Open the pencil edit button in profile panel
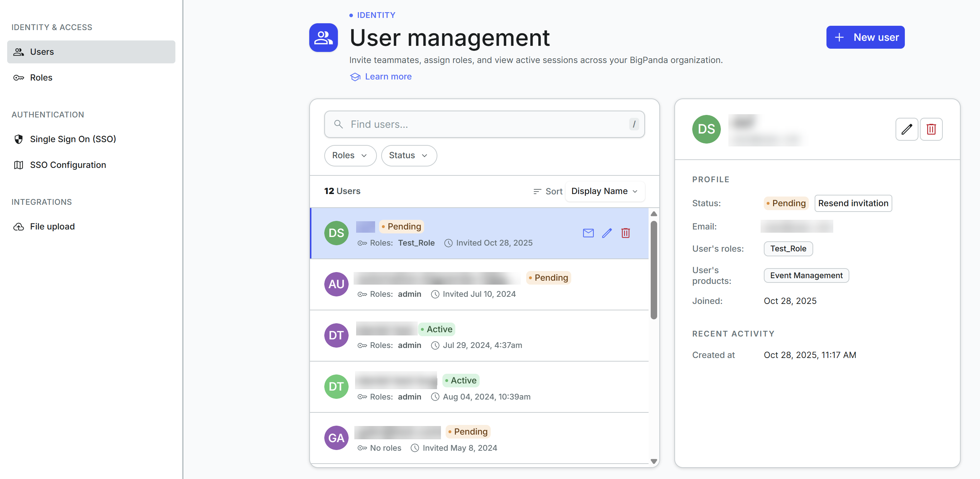The width and height of the screenshot is (980, 479). 907,129
